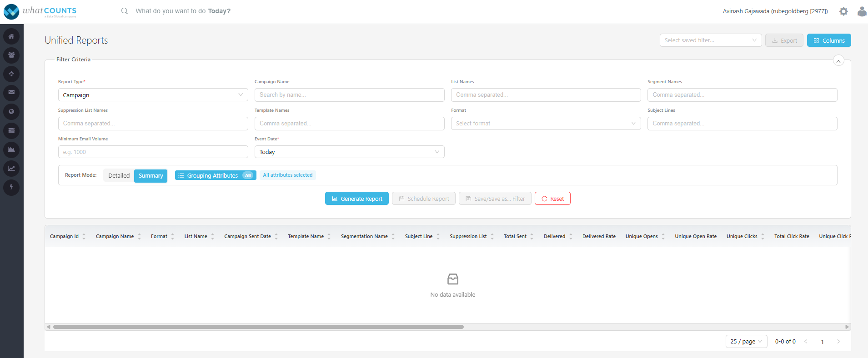Click the globe icon in sidebar

tap(11, 112)
